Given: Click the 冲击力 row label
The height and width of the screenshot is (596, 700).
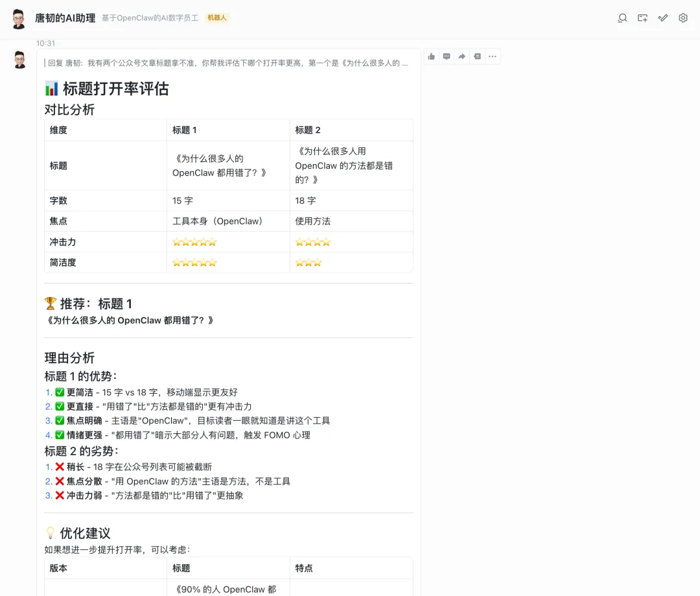Looking at the screenshot, I should coord(63,242).
